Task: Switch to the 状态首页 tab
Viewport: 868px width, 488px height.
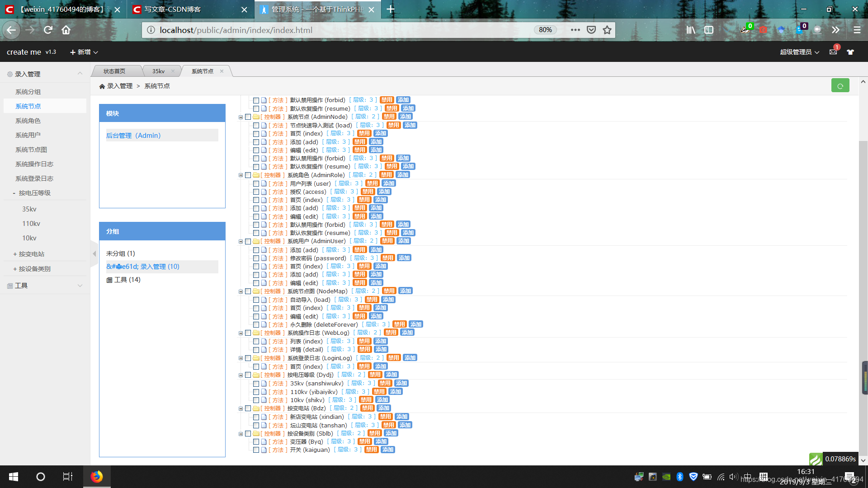Action: tap(114, 71)
